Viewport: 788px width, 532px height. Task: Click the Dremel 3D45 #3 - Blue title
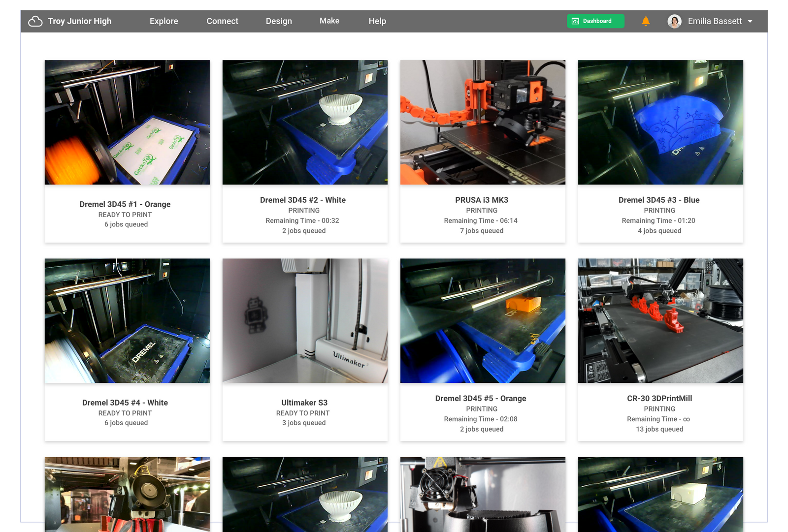click(659, 200)
